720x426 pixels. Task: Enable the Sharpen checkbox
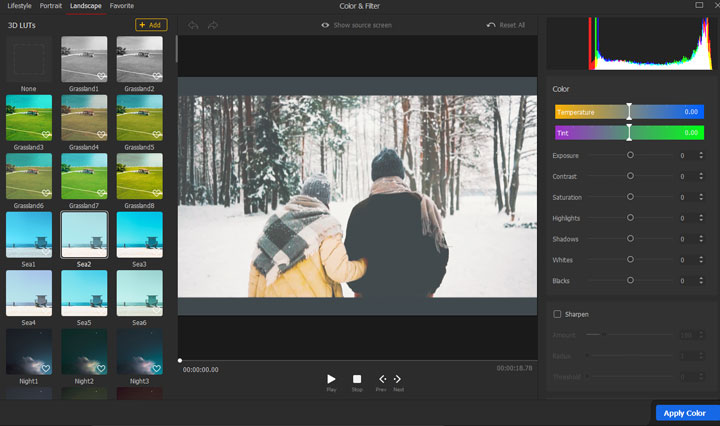point(557,314)
